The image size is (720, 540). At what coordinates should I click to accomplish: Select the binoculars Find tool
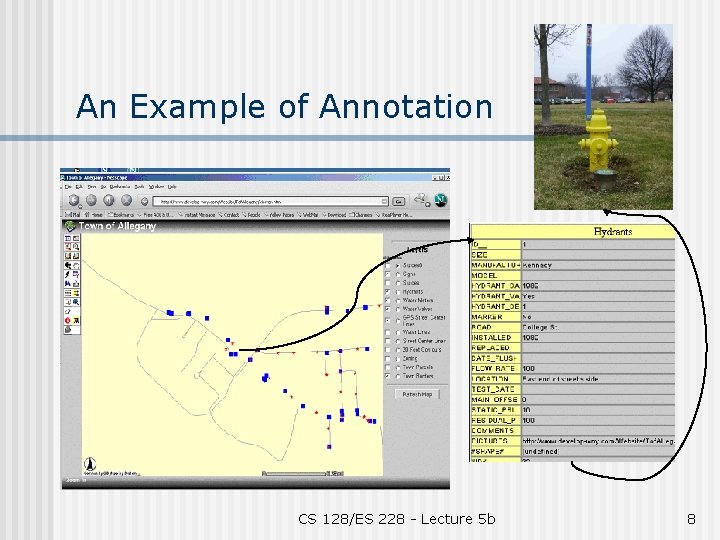pos(68,284)
